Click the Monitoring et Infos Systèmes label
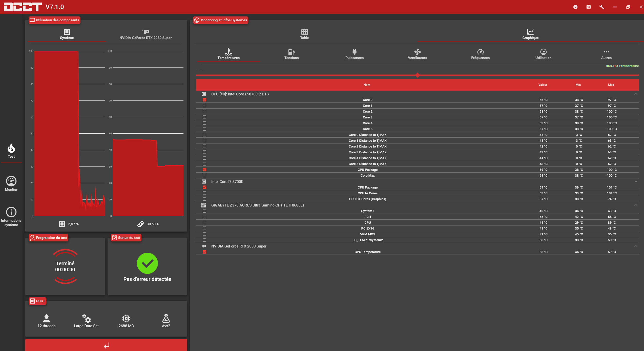Viewport: 644px width, 351px height. pos(221,20)
